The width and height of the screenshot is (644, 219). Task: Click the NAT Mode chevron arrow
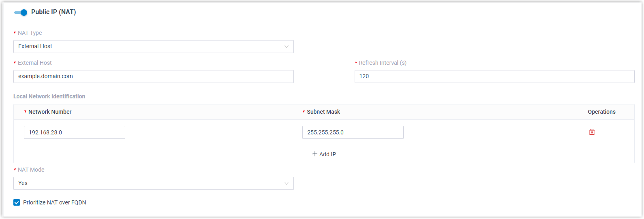(x=287, y=183)
